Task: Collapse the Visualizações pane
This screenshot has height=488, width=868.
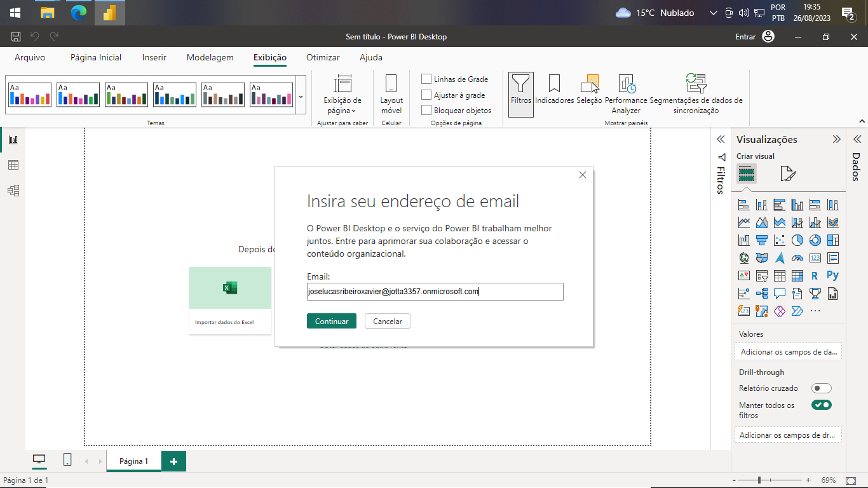Action: pos(836,139)
